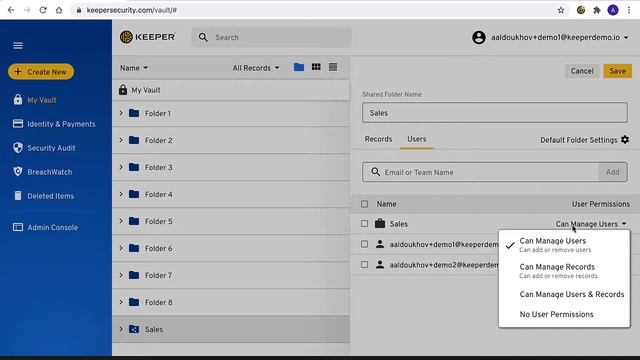Click the person icon for the demo2 user
640x360 pixels.
coord(380,264)
